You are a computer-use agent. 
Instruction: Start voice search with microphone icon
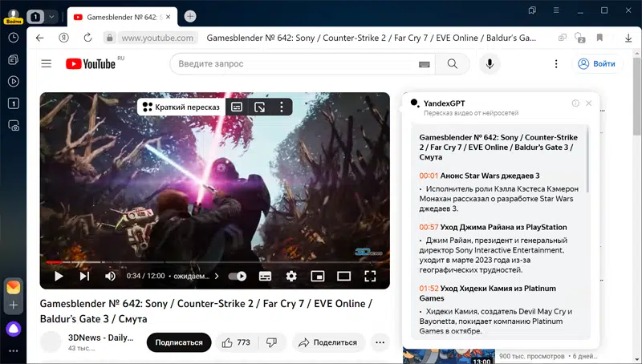pos(490,64)
